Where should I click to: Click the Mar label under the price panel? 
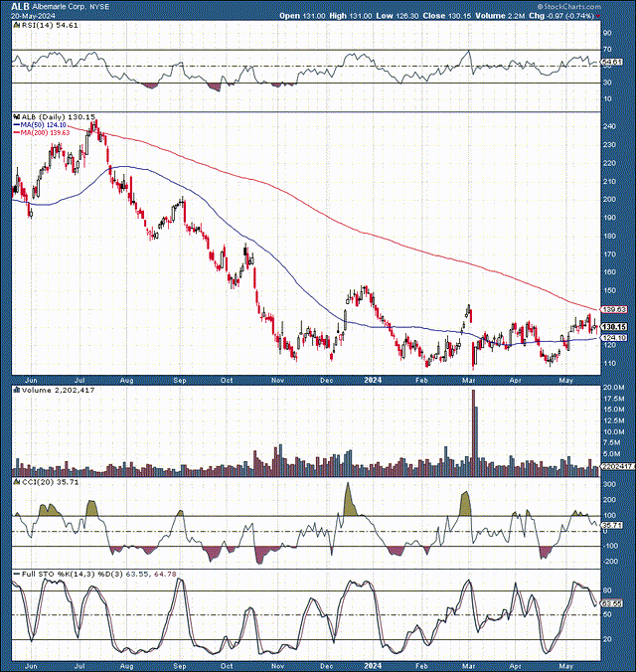tap(469, 380)
